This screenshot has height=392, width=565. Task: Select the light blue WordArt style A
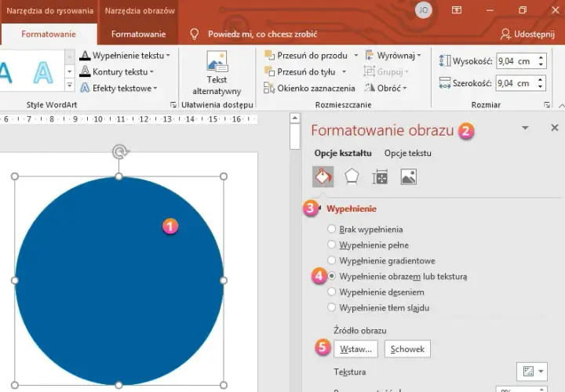[43, 72]
